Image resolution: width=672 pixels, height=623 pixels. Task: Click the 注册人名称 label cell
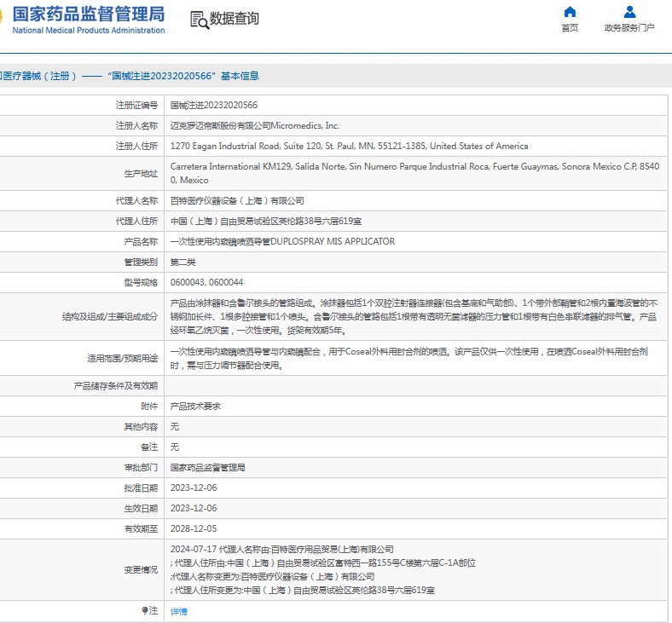[x=136, y=126]
